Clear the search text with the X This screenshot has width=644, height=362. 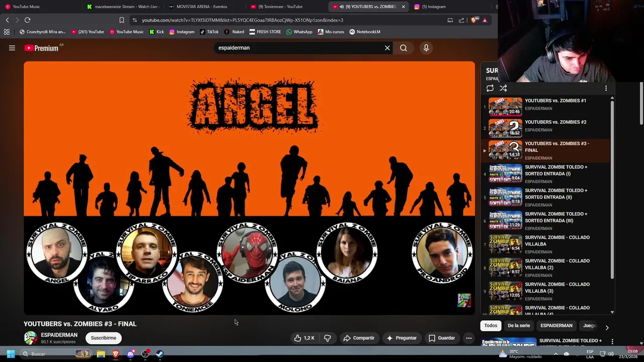[x=387, y=48]
